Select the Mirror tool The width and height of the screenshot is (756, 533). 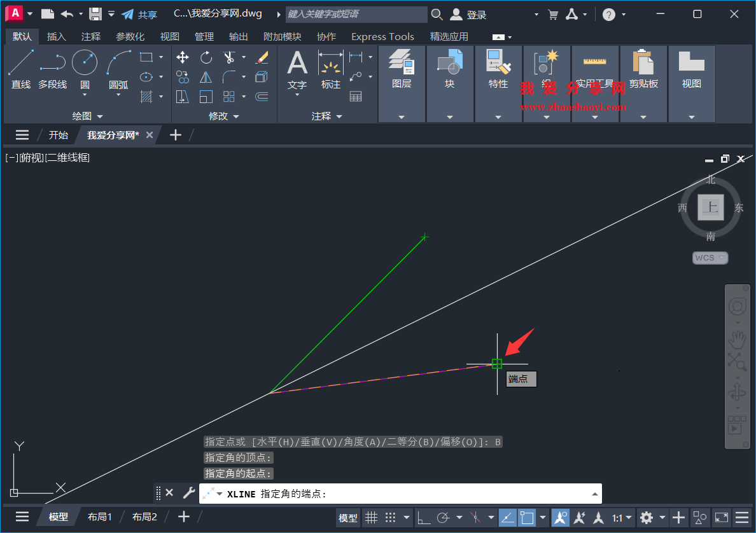click(x=205, y=77)
